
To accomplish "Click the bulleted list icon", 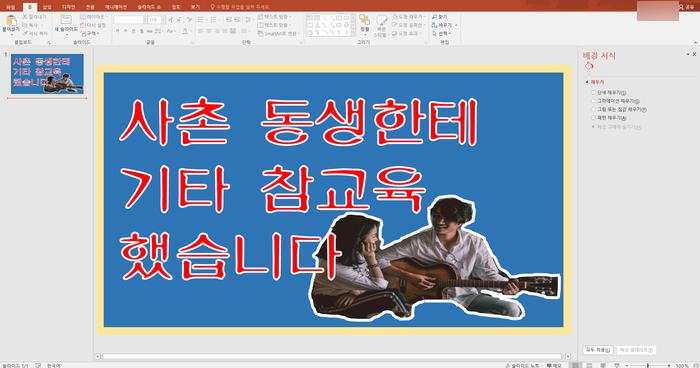I will [x=200, y=20].
